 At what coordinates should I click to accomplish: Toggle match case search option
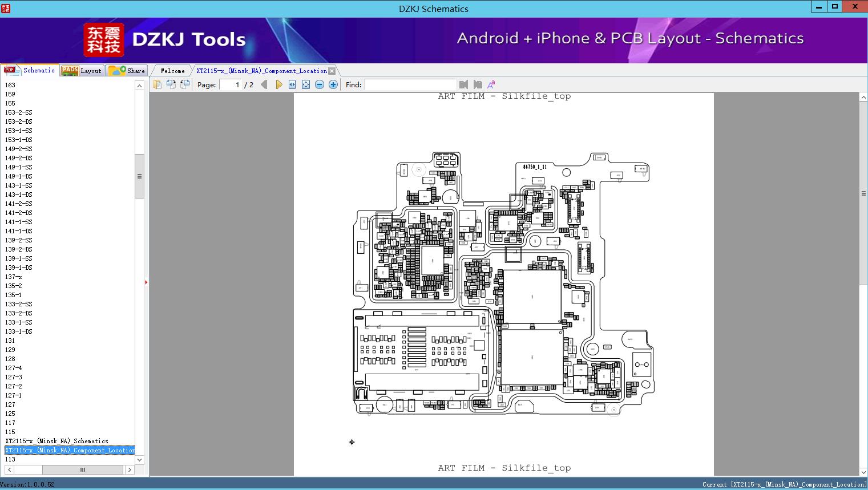pos(491,84)
